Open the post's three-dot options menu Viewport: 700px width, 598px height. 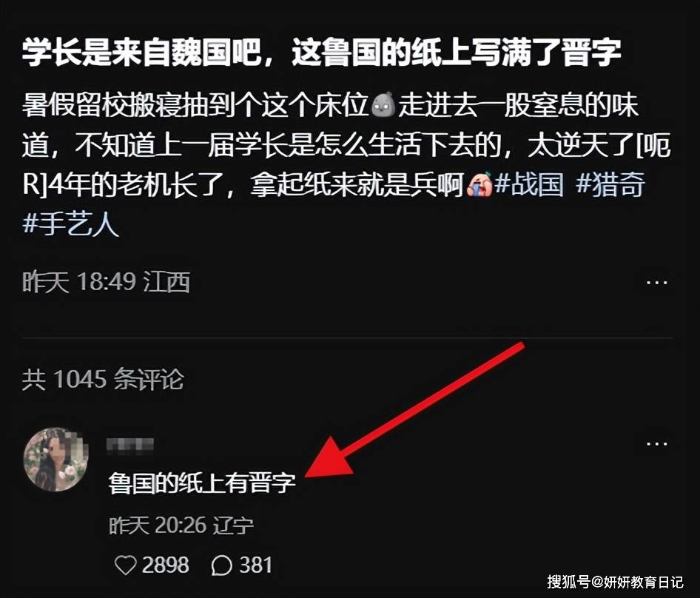[x=657, y=283]
